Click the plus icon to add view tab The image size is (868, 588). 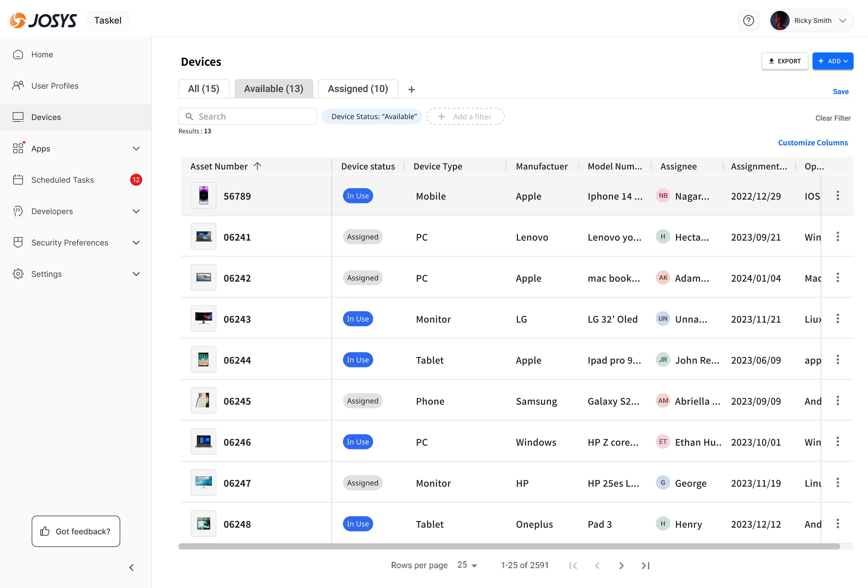(411, 90)
